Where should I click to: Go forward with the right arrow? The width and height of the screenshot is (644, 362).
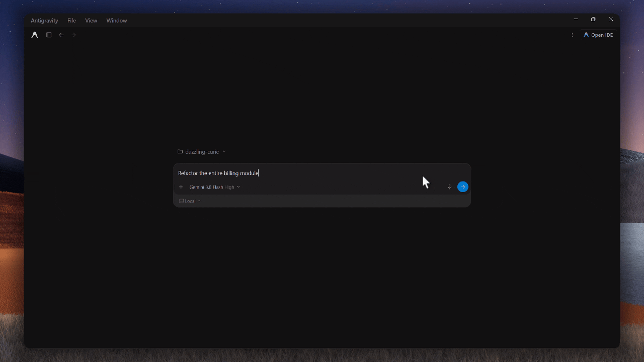point(73,35)
